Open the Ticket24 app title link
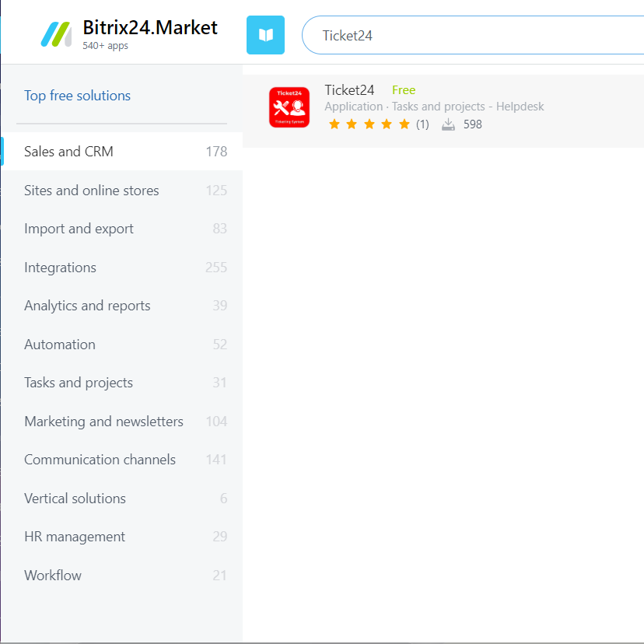Screen dimensions: 644x644 point(349,90)
